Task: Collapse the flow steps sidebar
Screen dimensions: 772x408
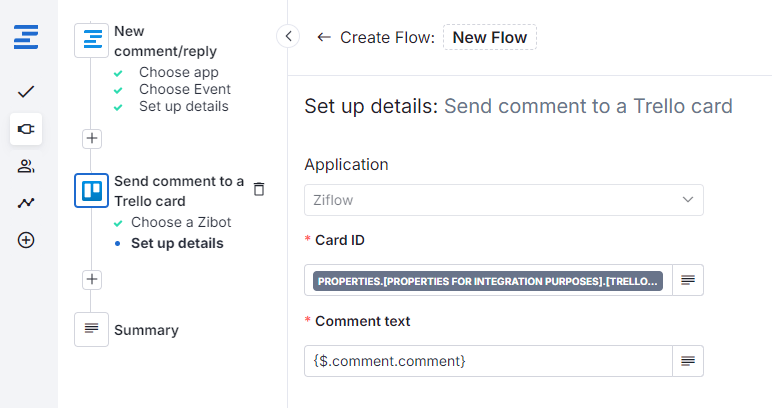Action: (x=288, y=37)
